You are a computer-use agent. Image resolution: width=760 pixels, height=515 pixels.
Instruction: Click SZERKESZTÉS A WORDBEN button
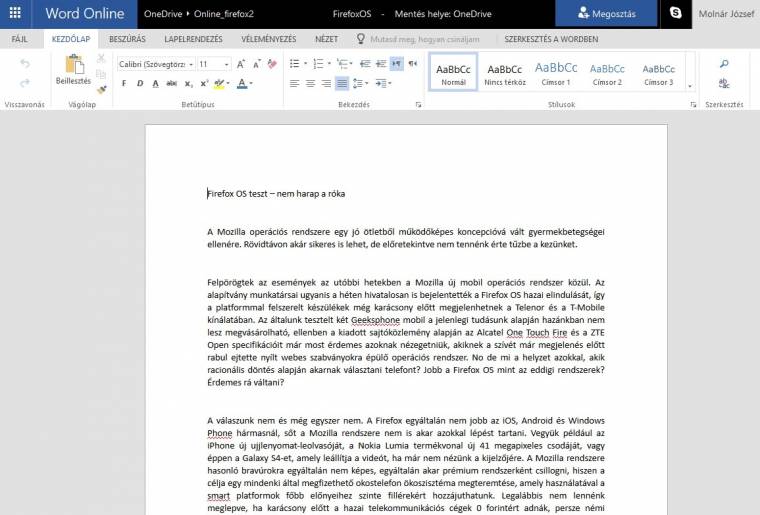click(x=551, y=39)
